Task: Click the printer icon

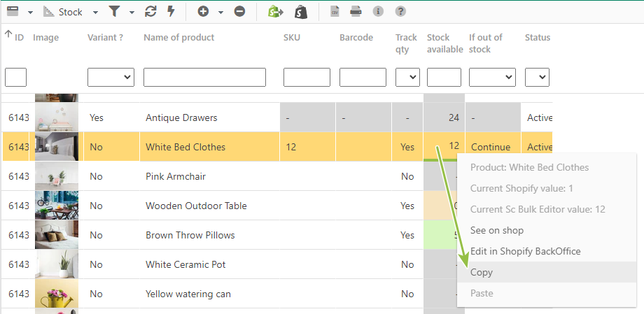Action: coord(356,11)
